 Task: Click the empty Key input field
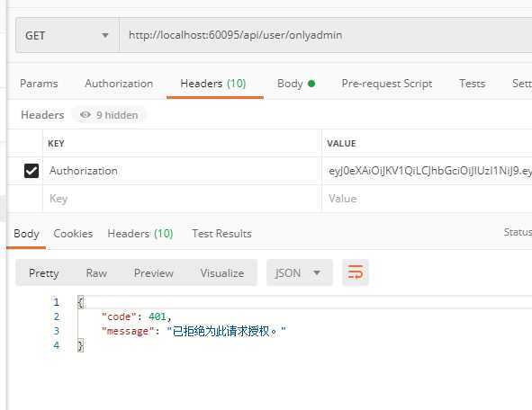tap(182, 199)
